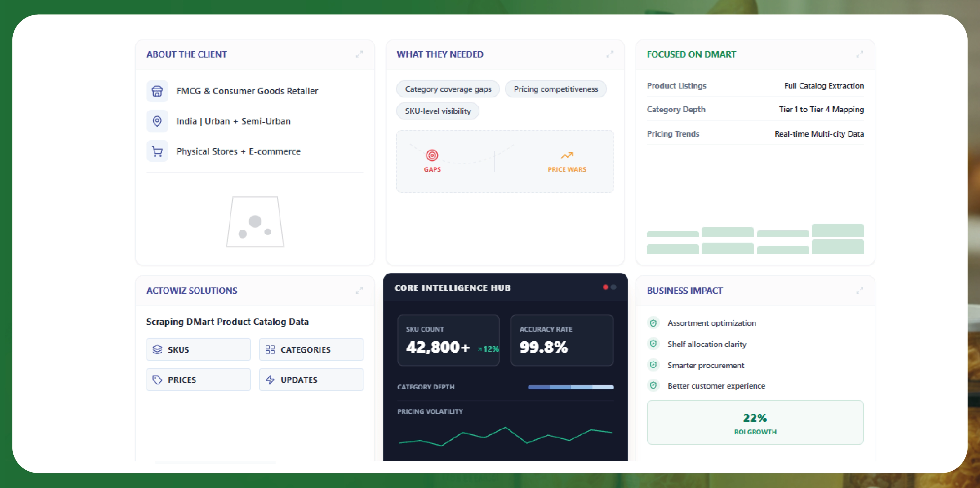
Task: Click the red status dot in Core Intelligence Hub
Action: point(605,287)
